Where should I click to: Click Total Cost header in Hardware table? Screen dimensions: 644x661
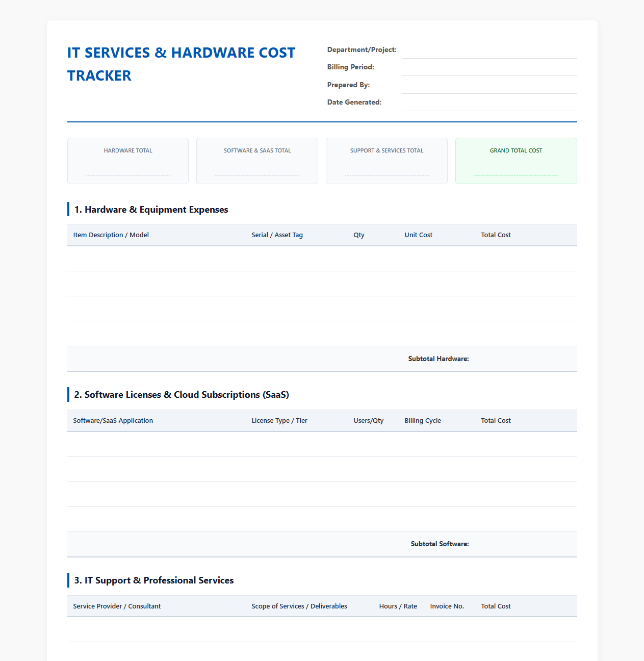(x=496, y=235)
